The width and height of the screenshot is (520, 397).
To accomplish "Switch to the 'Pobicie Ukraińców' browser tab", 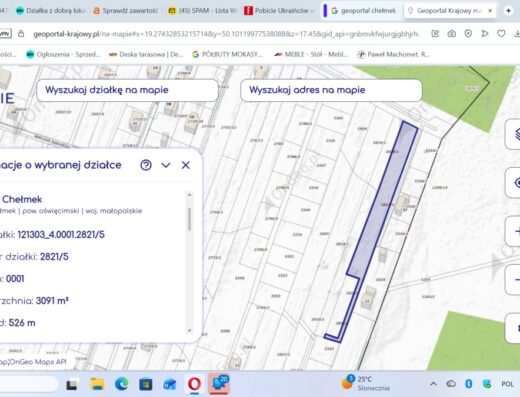I will [x=279, y=11].
